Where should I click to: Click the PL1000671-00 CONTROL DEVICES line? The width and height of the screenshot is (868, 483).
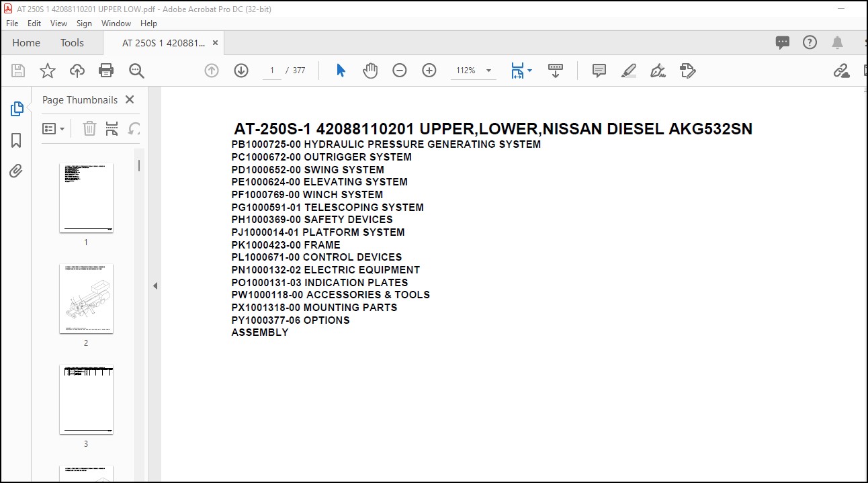click(317, 257)
